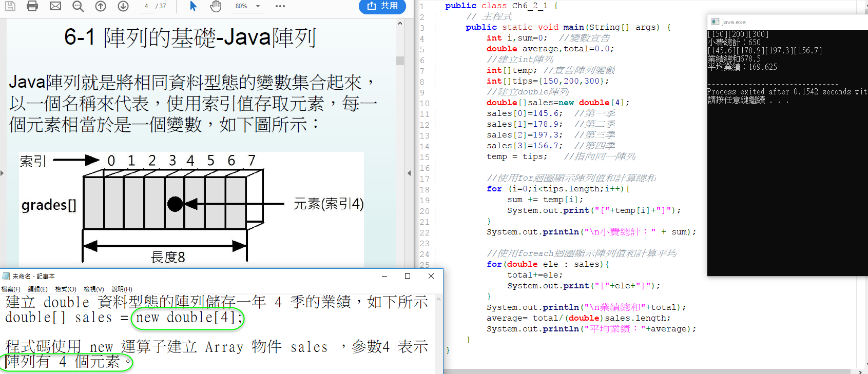Activate the arrow selection tool
This screenshot has width=868, height=374.
(x=193, y=6)
